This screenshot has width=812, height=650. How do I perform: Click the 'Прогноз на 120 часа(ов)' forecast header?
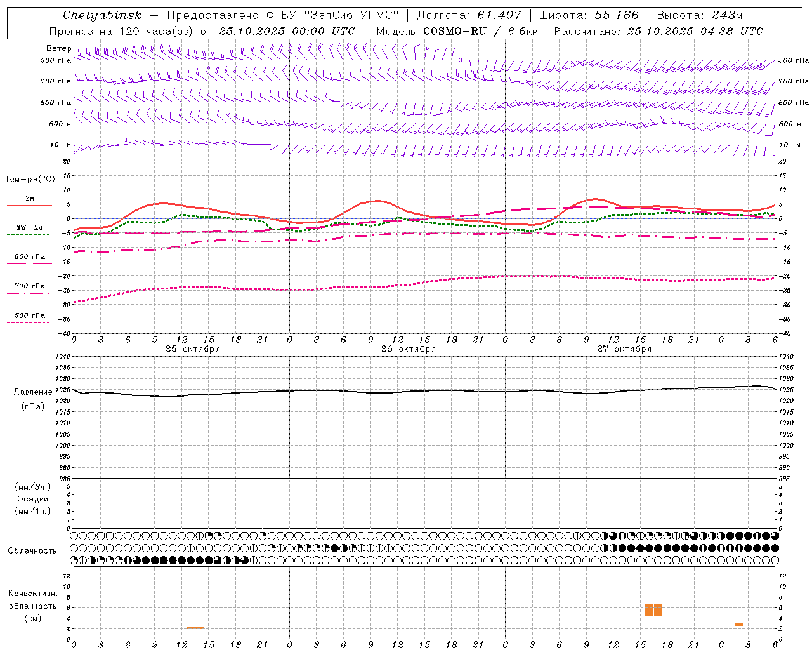(x=122, y=31)
